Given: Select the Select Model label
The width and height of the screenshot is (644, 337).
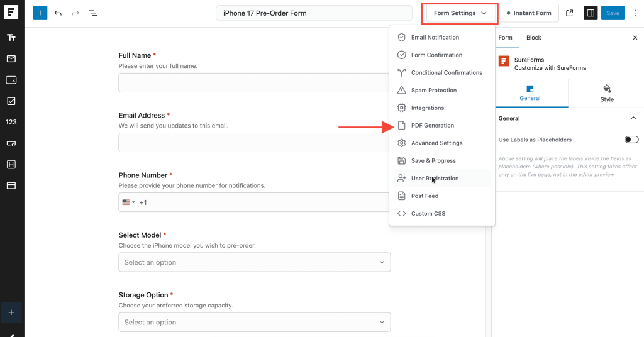Looking at the screenshot, I should coord(140,235).
